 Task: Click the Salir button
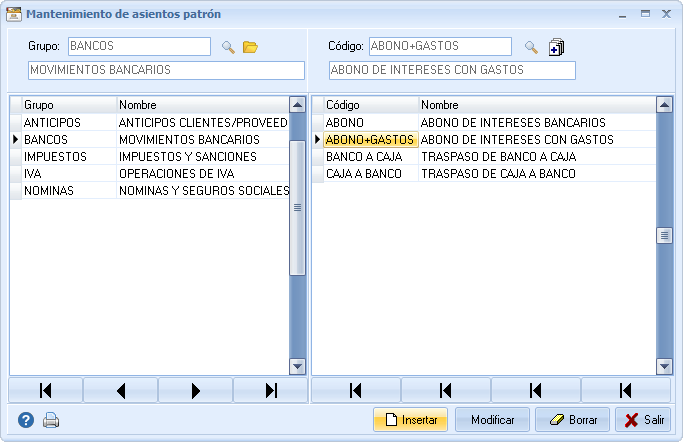(x=643, y=420)
